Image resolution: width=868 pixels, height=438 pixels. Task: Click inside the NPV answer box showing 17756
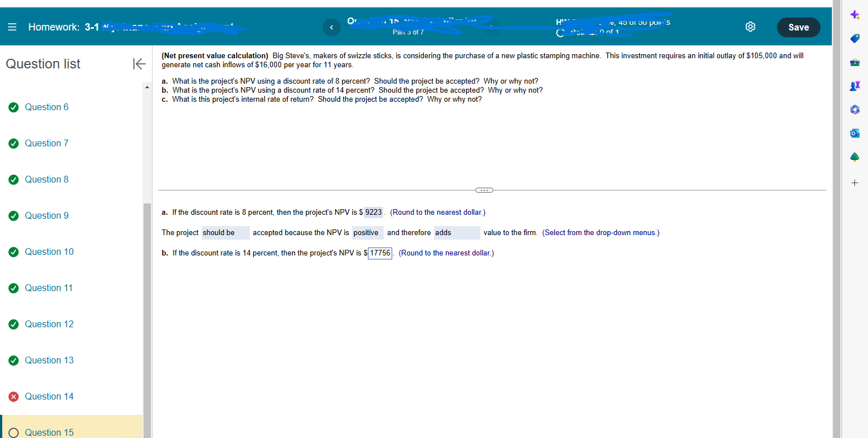[380, 253]
